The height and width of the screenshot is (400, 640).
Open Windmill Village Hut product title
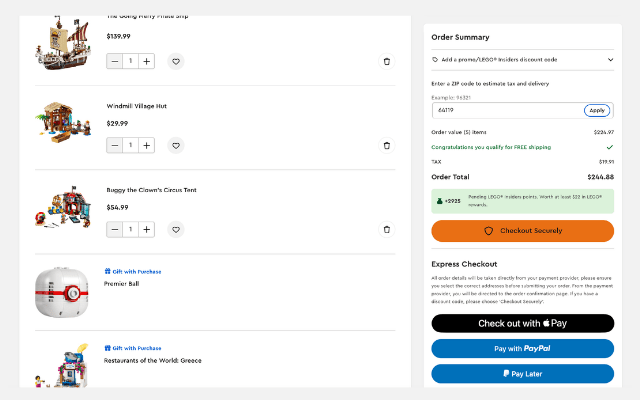(x=136, y=106)
